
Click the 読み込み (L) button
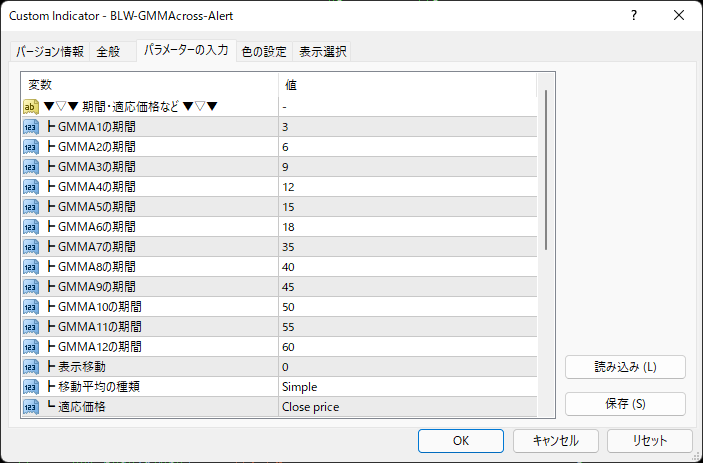pyautogui.click(x=625, y=367)
